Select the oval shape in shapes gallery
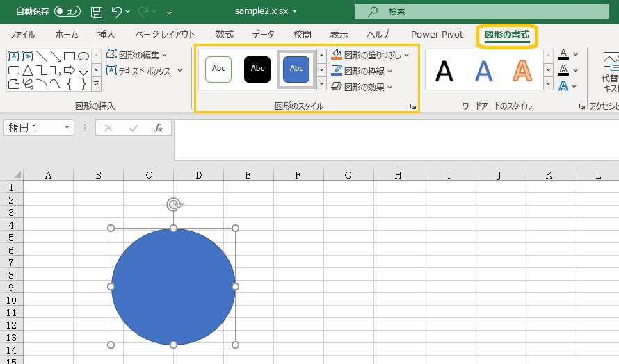The width and height of the screenshot is (619, 364). point(83,56)
